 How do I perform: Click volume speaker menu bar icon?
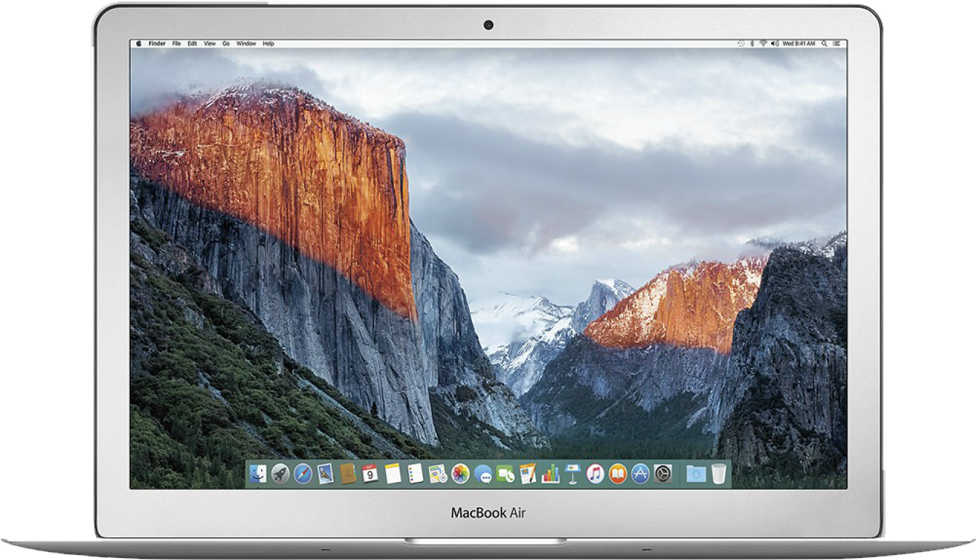[x=775, y=44]
